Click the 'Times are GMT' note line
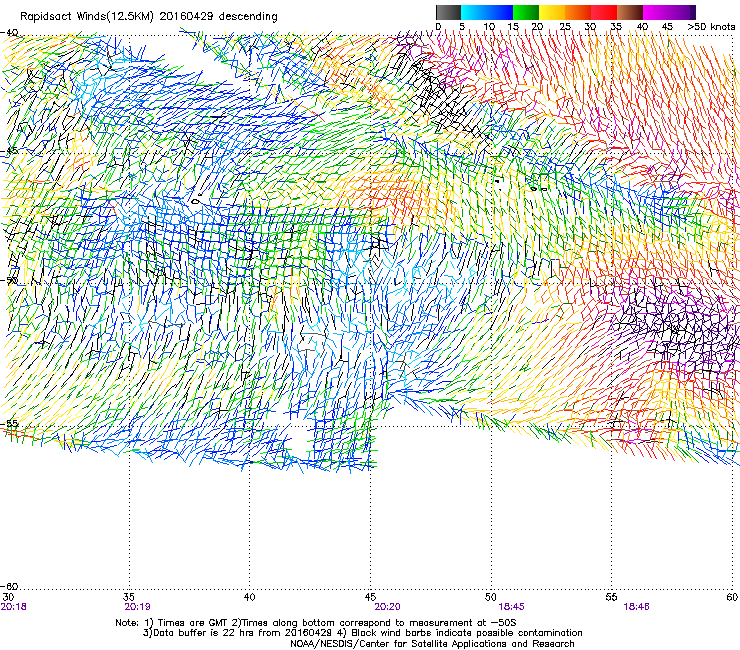 (316, 623)
